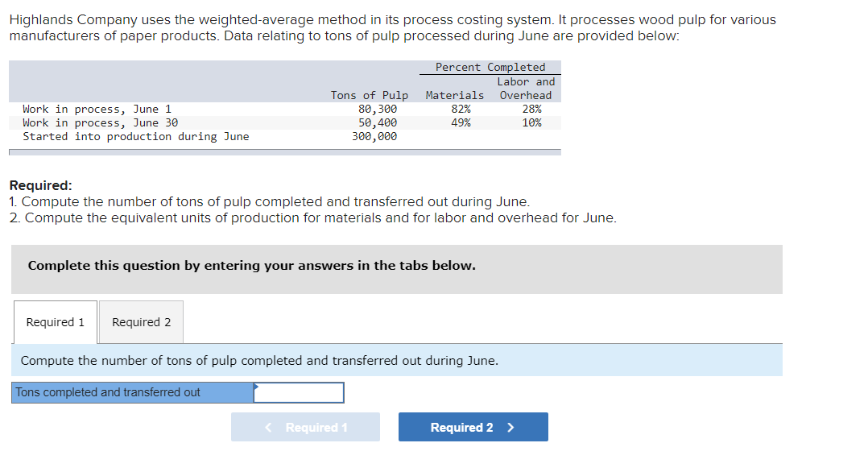Click the Required 2 navigation button
The width and height of the screenshot is (868, 472).
pos(473,427)
